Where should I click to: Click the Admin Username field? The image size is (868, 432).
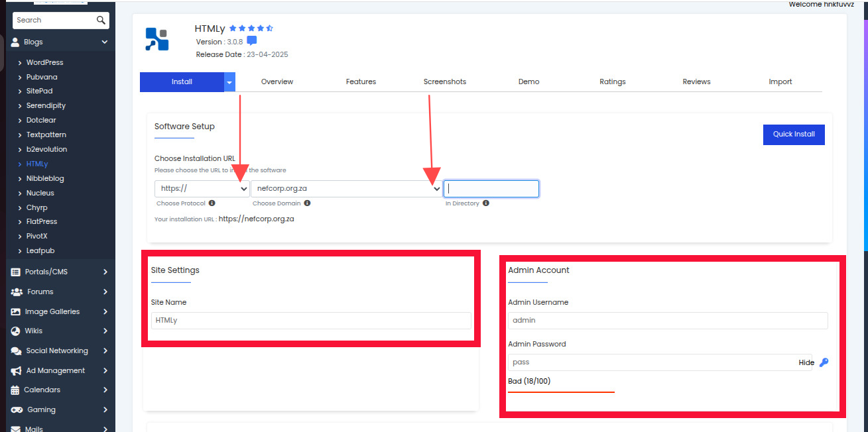(668, 321)
